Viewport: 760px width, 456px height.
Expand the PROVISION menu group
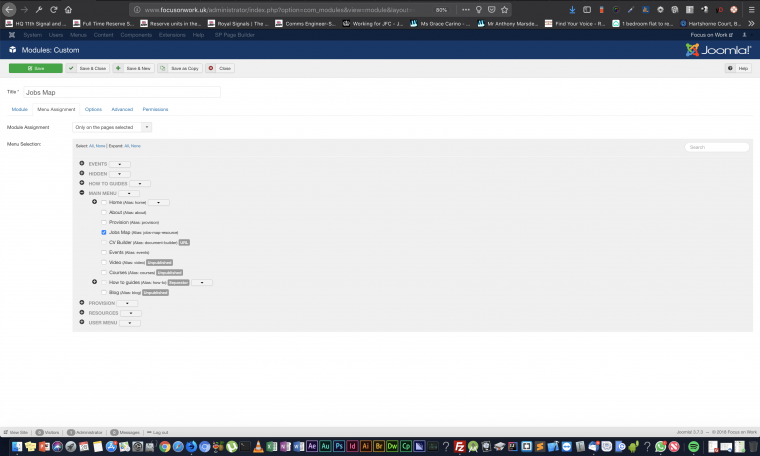[x=82, y=302]
